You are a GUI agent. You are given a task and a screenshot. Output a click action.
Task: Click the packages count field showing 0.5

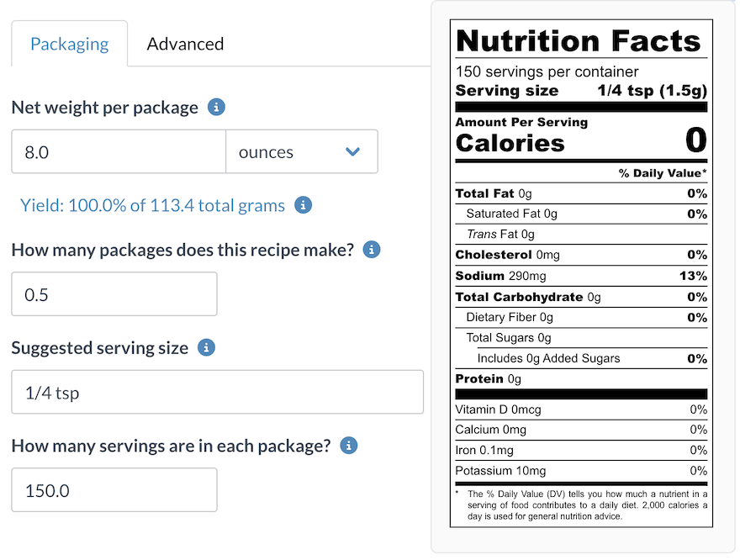coord(114,293)
